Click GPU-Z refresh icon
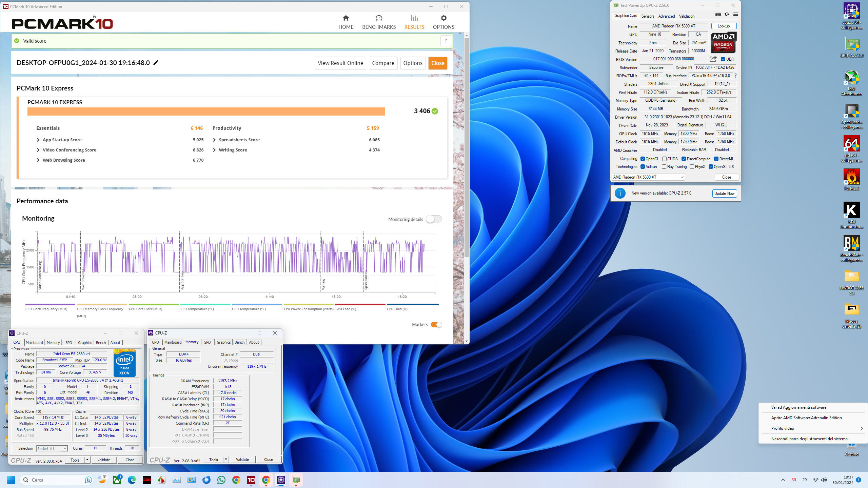The width and height of the screenshot is (868, 488). tap(727, 14)
